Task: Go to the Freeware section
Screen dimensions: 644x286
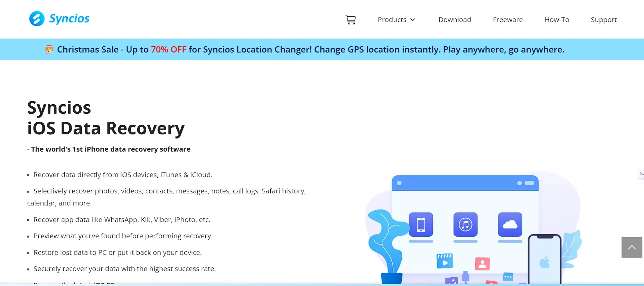Action: coord(507,20)
